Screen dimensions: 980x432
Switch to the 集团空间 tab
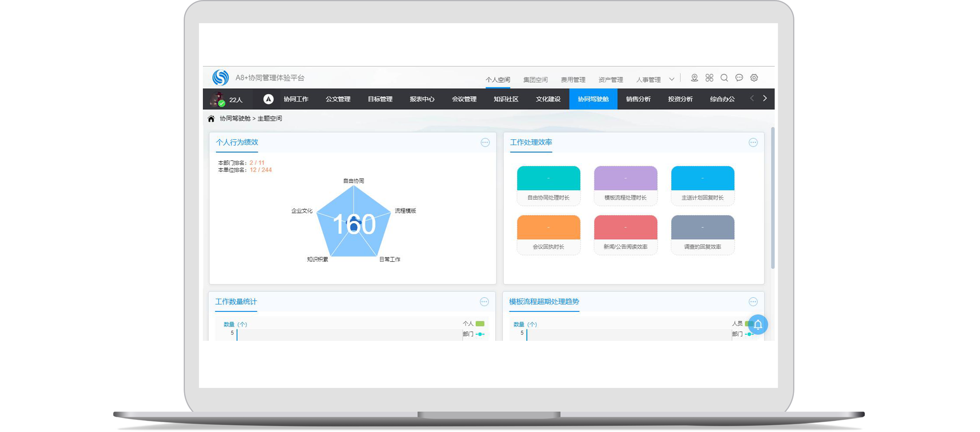[535, 79]
